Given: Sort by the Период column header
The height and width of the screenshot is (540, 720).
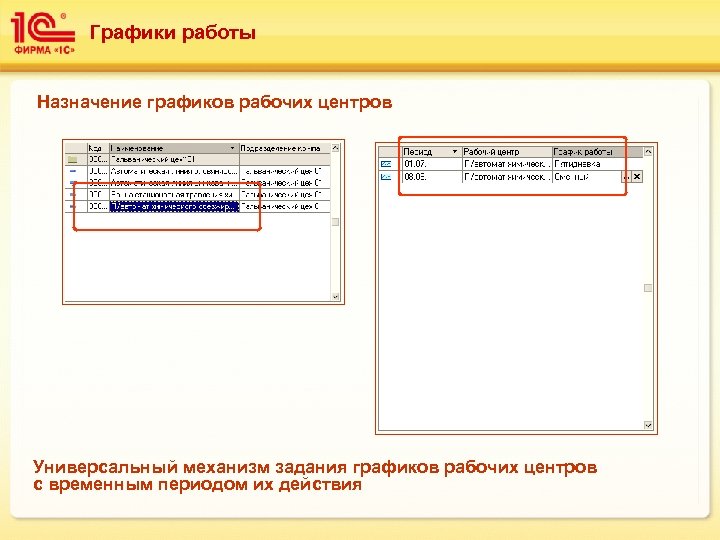Looking at the screenshot, I should 431,152.
